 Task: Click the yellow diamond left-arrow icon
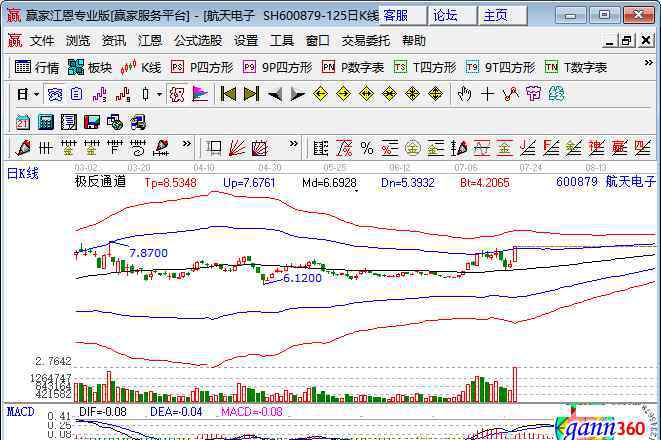point(320,94)
